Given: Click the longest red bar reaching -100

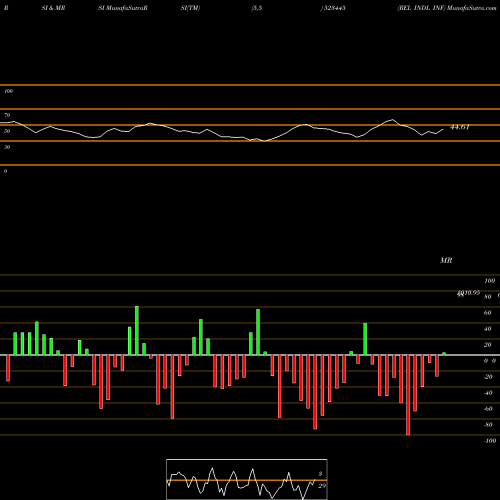Looking at the screenshot, I should point(408,395).
